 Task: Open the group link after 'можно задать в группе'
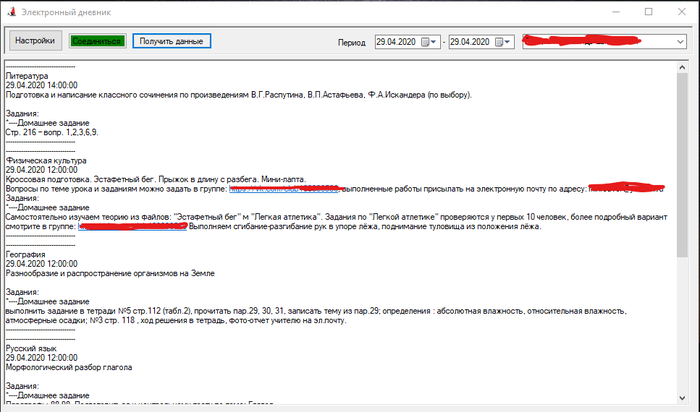285,188
